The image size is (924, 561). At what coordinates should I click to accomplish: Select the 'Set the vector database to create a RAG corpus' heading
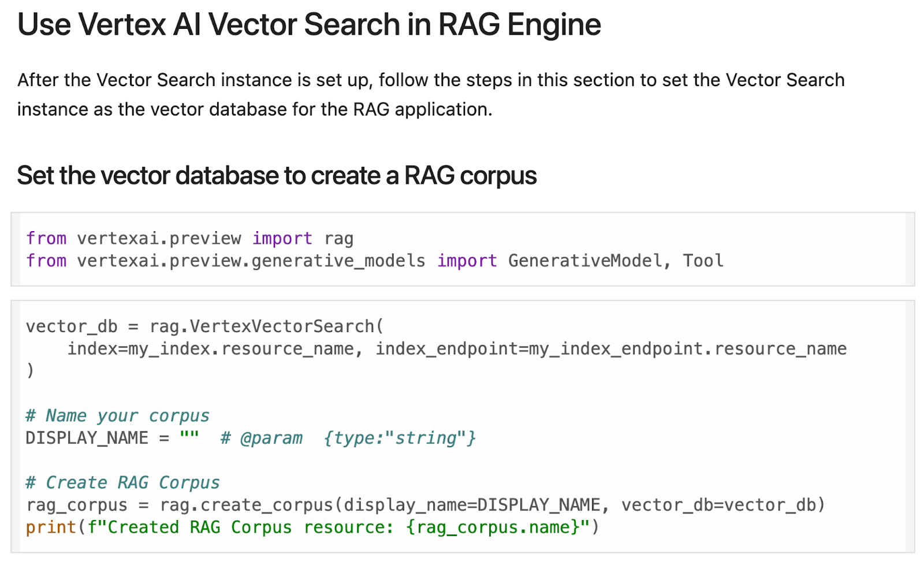point(277,175)
